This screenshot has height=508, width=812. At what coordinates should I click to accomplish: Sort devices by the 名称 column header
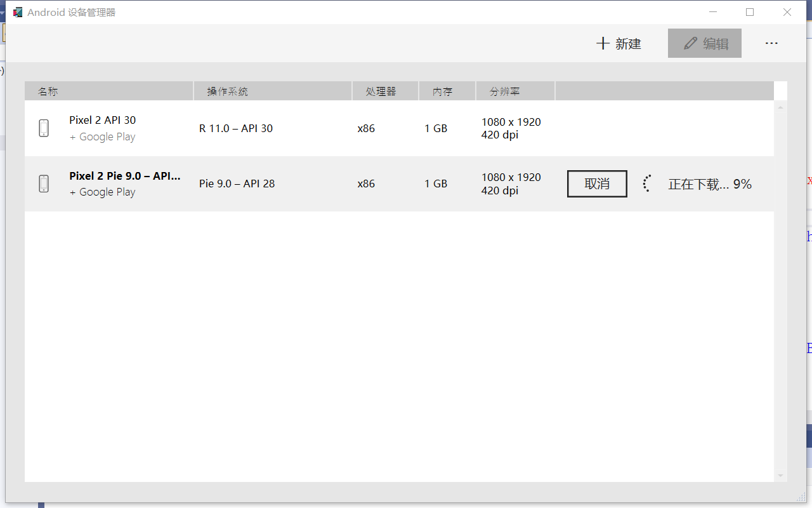48,91
